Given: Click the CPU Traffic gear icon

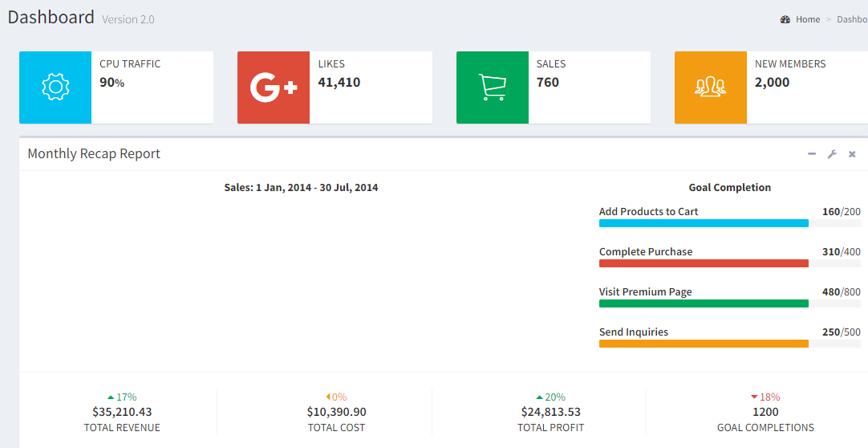Looking at the screenshot, I should pos(55,88).
